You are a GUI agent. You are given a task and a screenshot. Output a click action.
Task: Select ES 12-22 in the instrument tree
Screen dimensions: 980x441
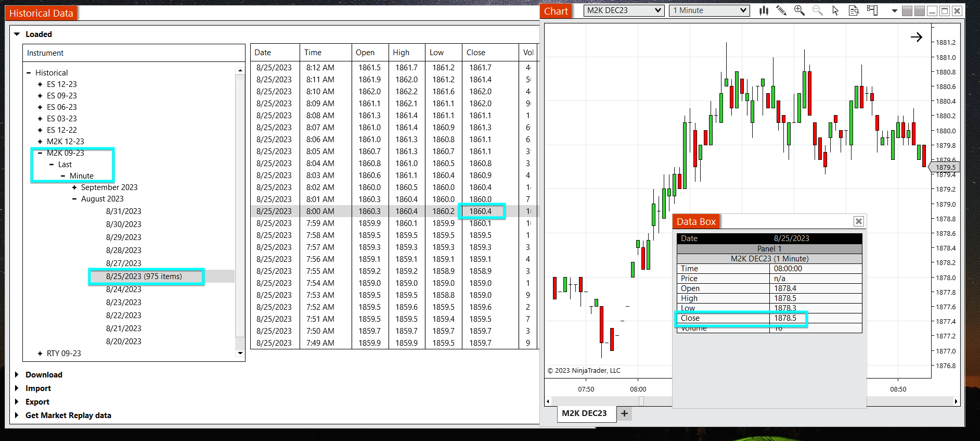62,130
